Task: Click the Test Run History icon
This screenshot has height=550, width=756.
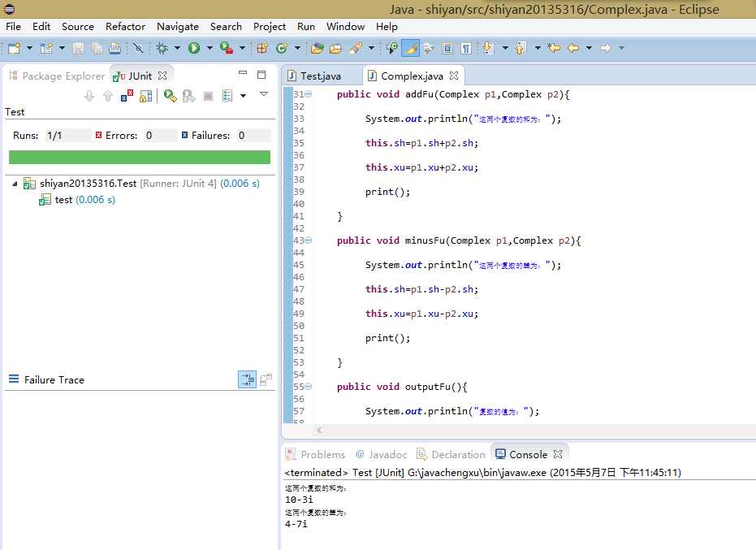Action: [x=228, y=96]
